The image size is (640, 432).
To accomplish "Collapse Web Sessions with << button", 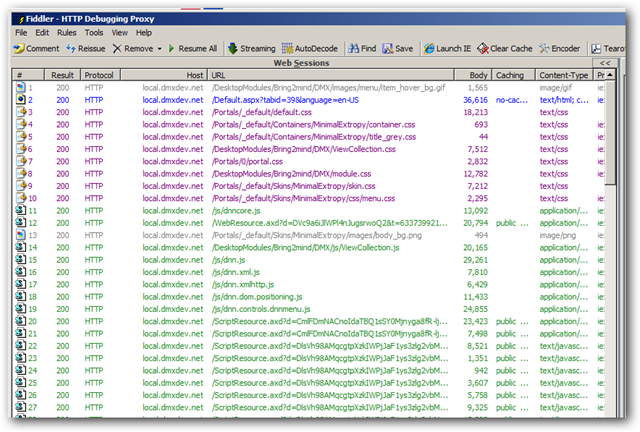I will pos(605,63).
